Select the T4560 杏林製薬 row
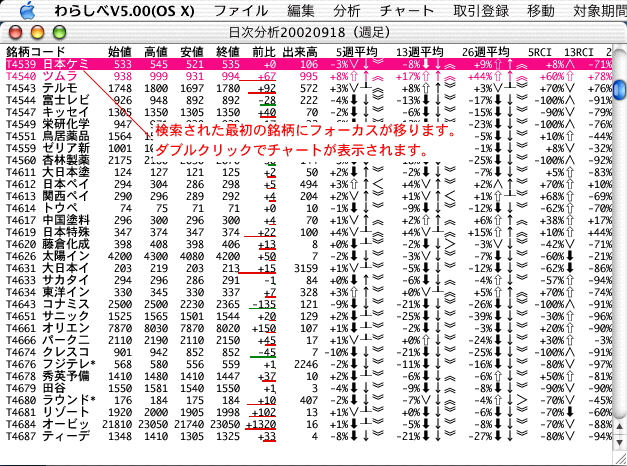The image size is (627, 466). tap(309, 160)
